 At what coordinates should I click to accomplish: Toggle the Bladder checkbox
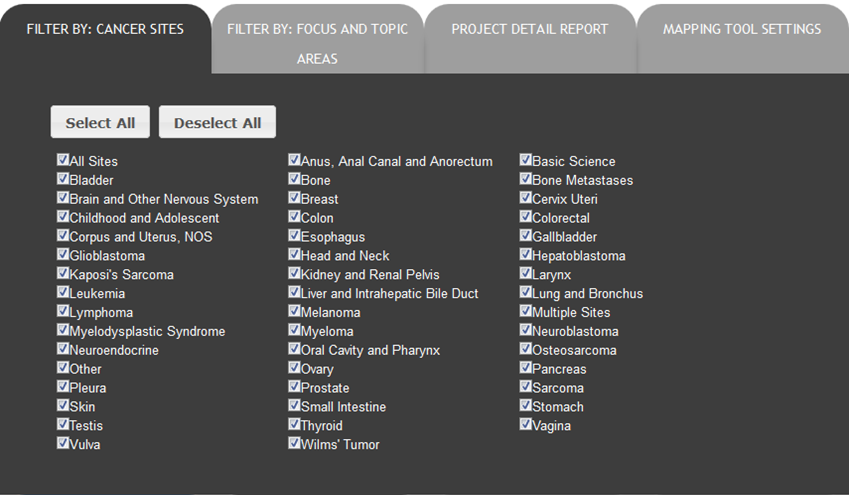click(x=63, y=179)
